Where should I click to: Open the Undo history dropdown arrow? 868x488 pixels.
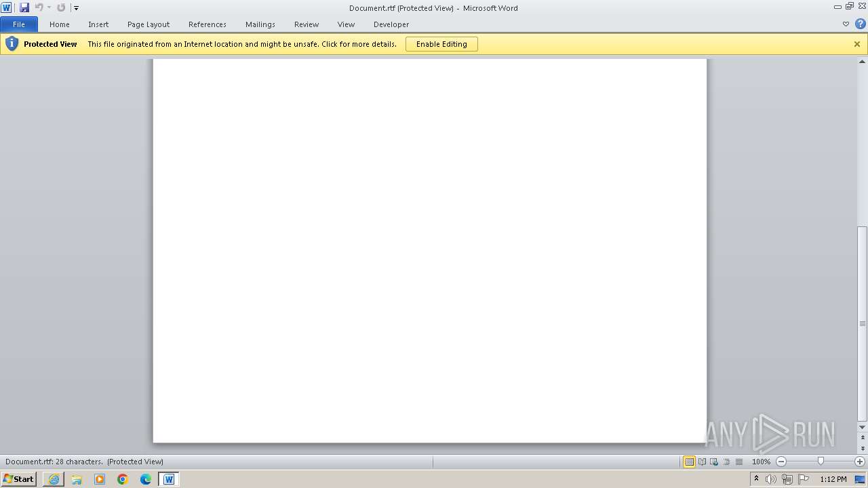[49, 8]
